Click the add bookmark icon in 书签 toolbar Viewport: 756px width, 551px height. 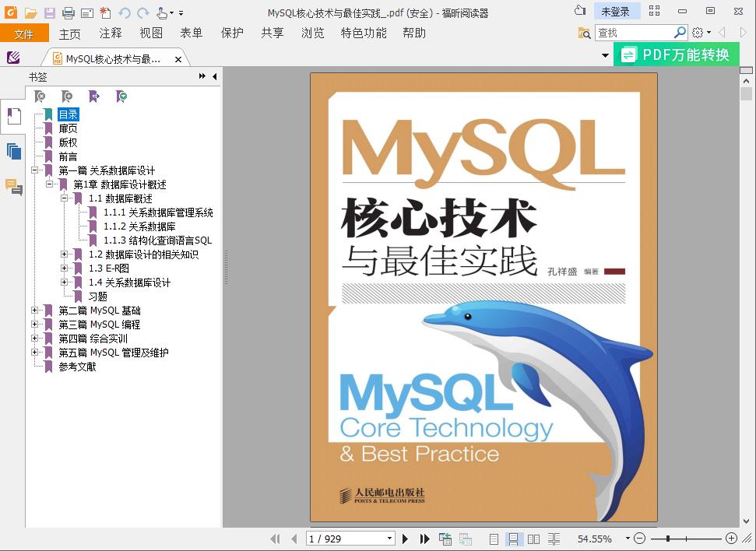click(x=67, y=97)
